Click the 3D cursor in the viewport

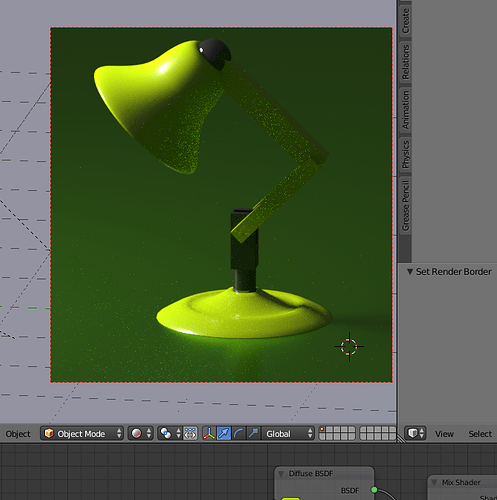(x=349, y=346)
